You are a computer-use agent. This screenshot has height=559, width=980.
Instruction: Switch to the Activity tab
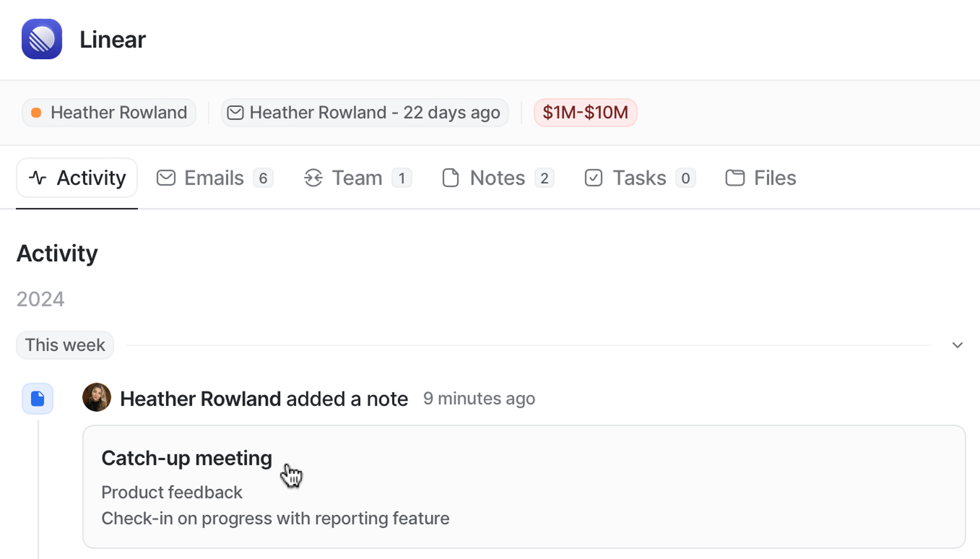[x=77, y=178]
